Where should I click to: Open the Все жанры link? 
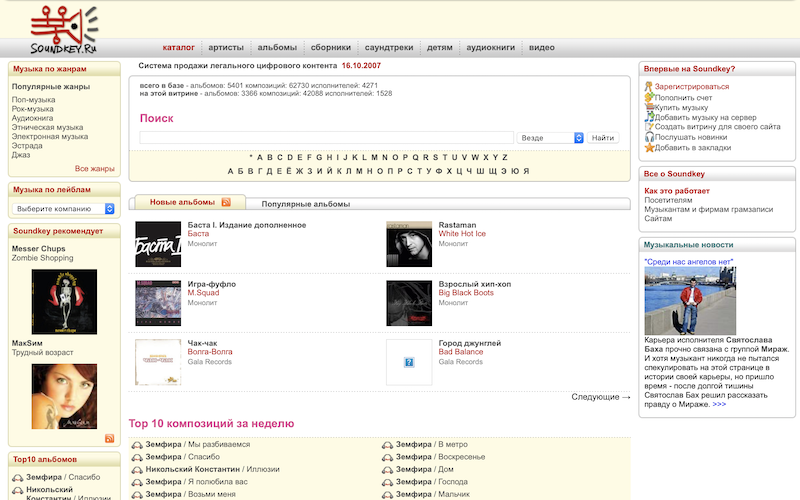coord(95,169)
